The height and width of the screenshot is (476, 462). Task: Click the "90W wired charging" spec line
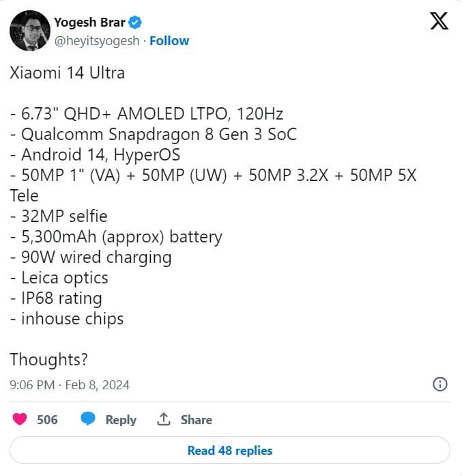pos(91,257)
